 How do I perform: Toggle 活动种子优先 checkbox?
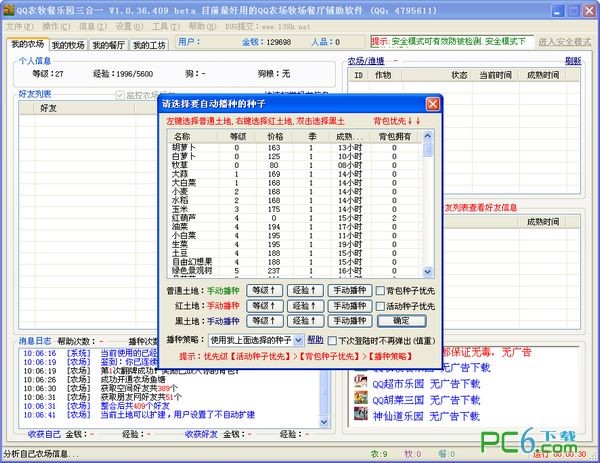pos(380,306)
